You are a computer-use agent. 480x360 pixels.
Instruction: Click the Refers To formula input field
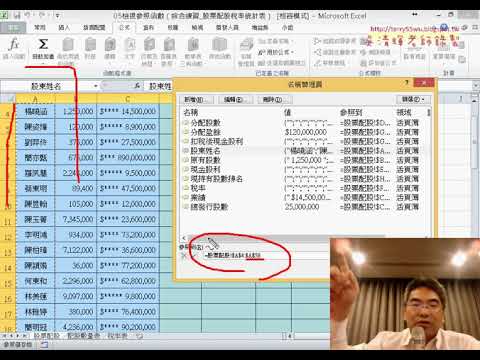coord(267,256)
